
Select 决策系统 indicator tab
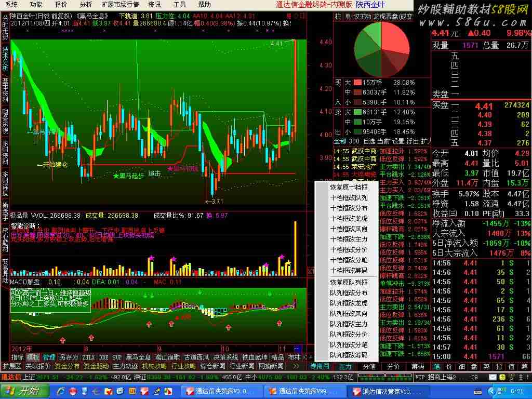[226, 357]
